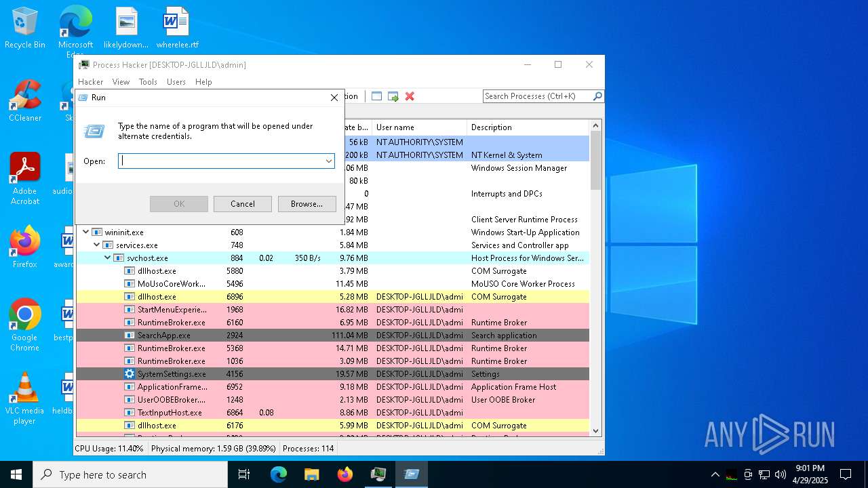868x488 pixels.
Task: Click Cancel in the Run dialog
Action: coord(243,204)
